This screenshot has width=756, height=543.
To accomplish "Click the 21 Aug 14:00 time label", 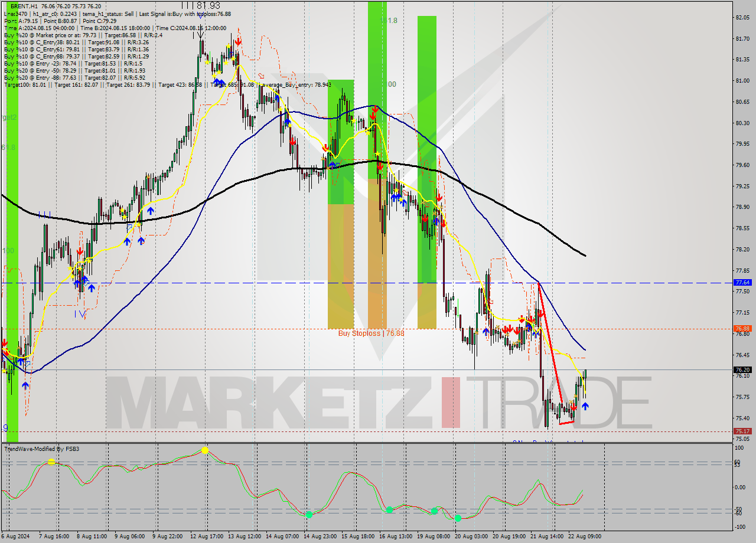I will point(547,537).
